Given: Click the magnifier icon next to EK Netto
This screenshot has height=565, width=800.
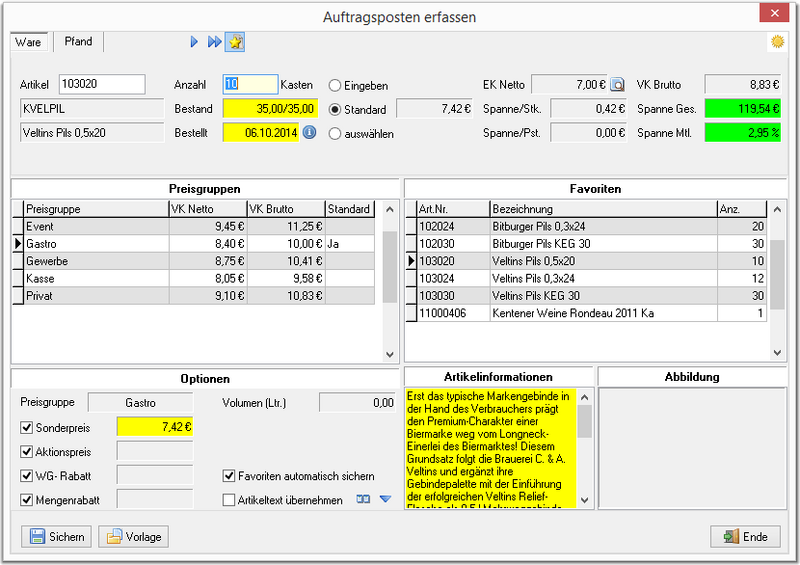Looking at the screenshot, I should click(617, 85).
